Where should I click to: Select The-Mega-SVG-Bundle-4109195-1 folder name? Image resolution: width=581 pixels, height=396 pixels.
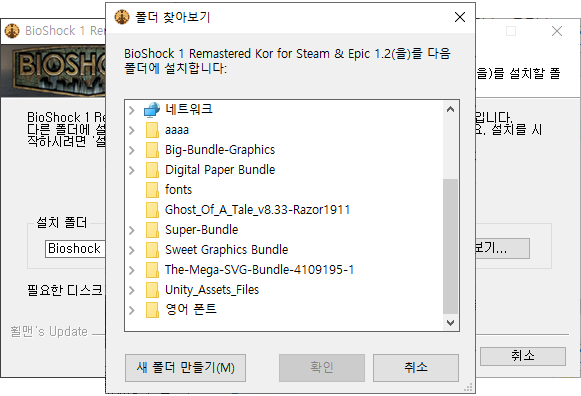(259, 270)
